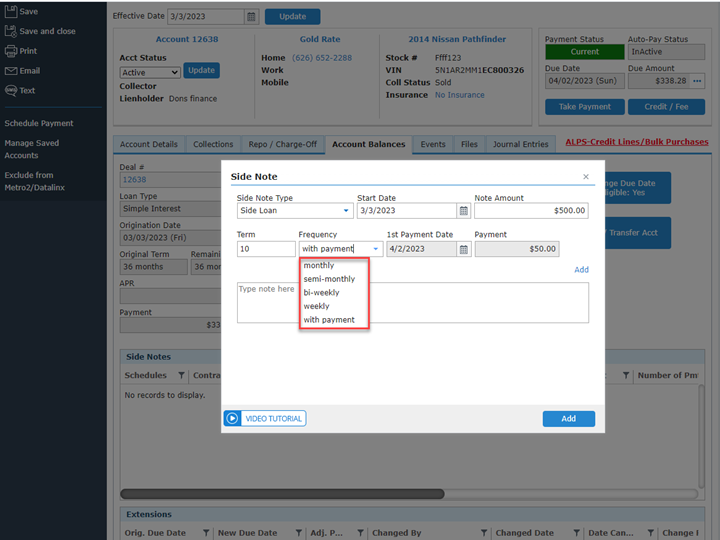Select semi-monthly frequency option
This screenshot has height=540, width=720.
pos(329,279)
